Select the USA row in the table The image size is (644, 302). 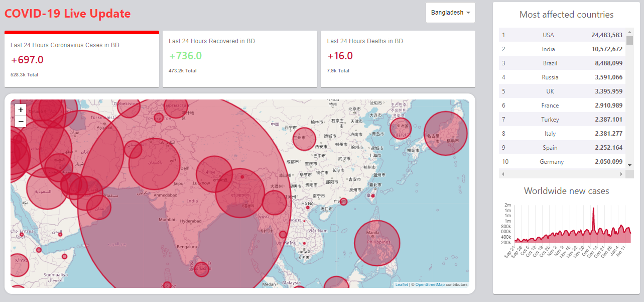click(562, 35)
